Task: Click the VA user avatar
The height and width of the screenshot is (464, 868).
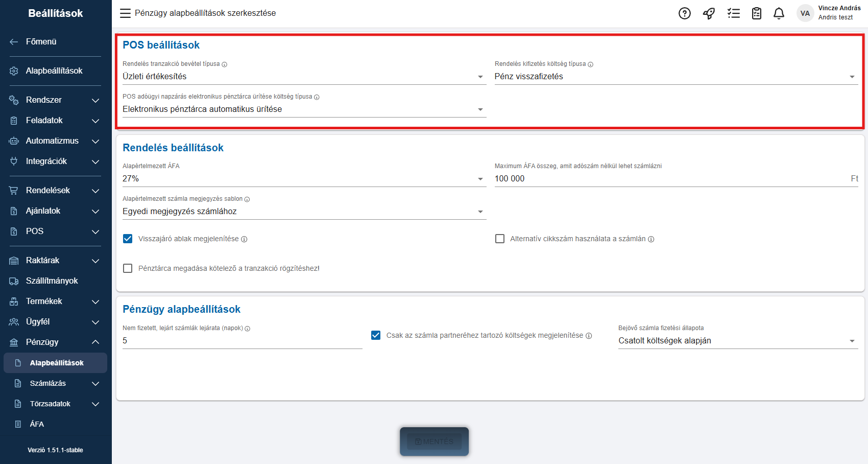Action: pos(805,13)
